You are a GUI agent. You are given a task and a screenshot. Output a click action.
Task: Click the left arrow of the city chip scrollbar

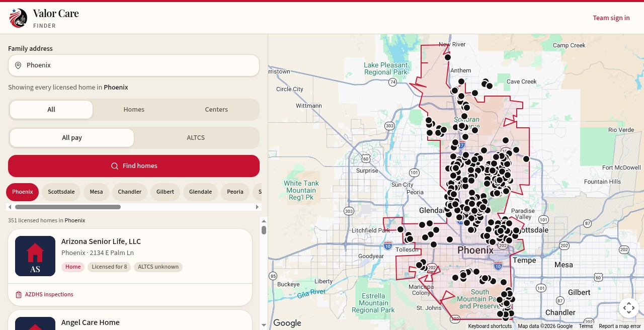pos(9,207)
